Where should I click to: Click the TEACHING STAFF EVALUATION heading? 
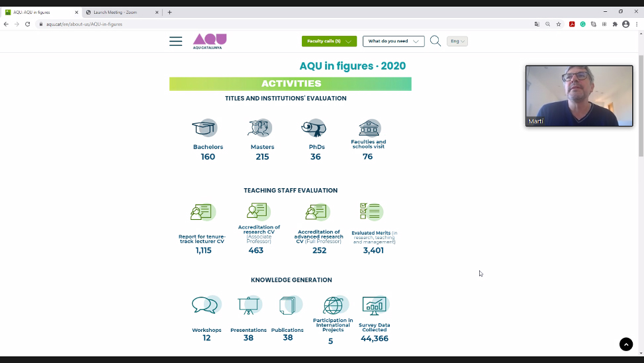click(291, 190)
